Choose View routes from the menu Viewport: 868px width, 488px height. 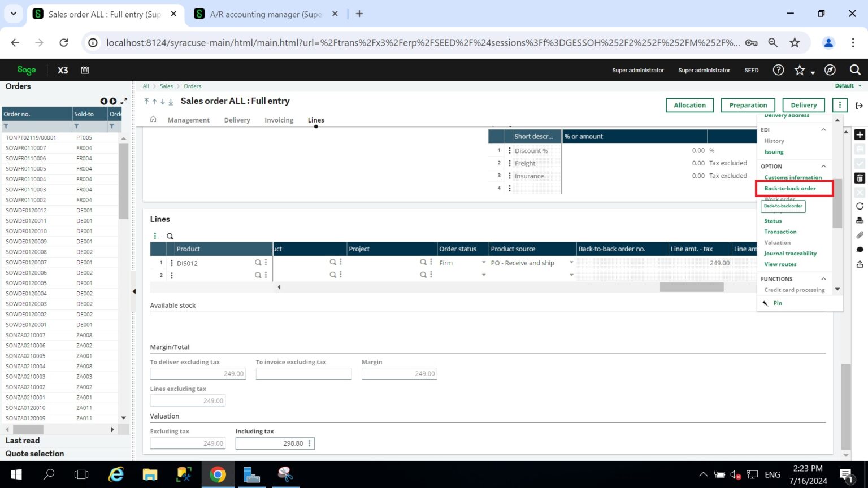(x=780, y=264)
